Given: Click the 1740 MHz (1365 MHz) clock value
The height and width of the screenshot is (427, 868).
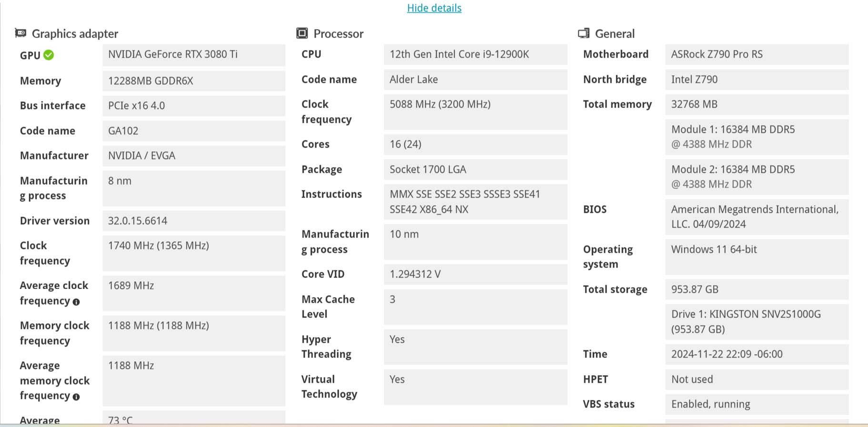Looking at the screenshot, I should coord(194,253).
